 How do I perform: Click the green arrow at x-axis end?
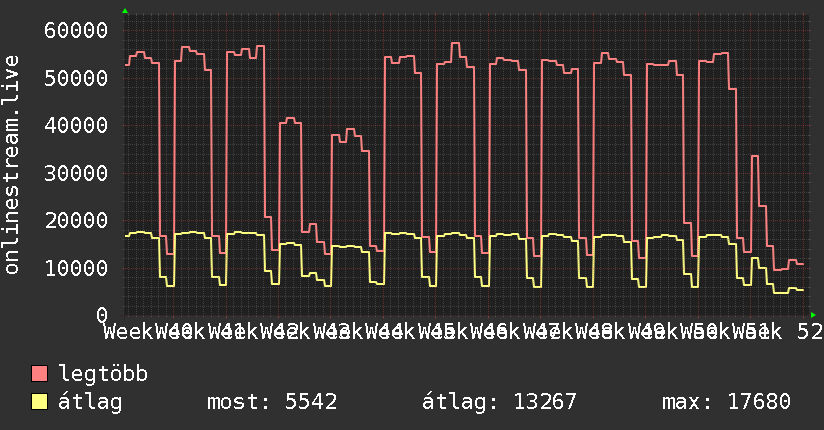pyautogui.click(x=813, y=315)
